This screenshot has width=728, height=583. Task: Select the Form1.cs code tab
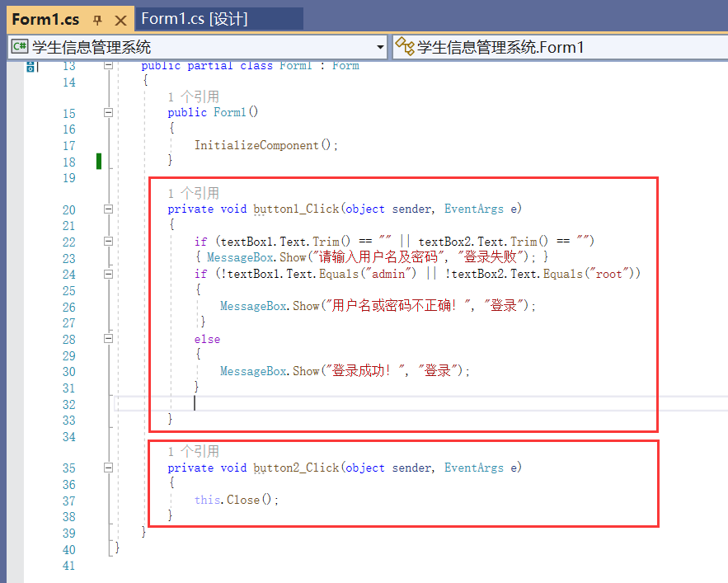45,20
